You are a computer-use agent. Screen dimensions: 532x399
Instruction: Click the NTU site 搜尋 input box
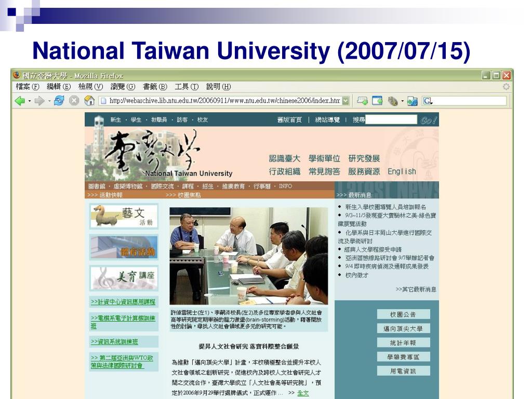(x=391, y=119)
